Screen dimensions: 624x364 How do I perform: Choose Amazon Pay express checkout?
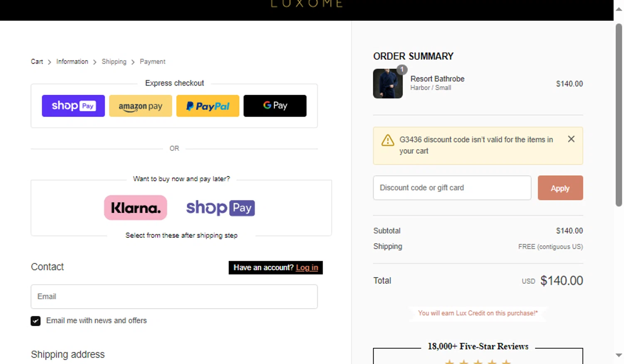[141, 106]
